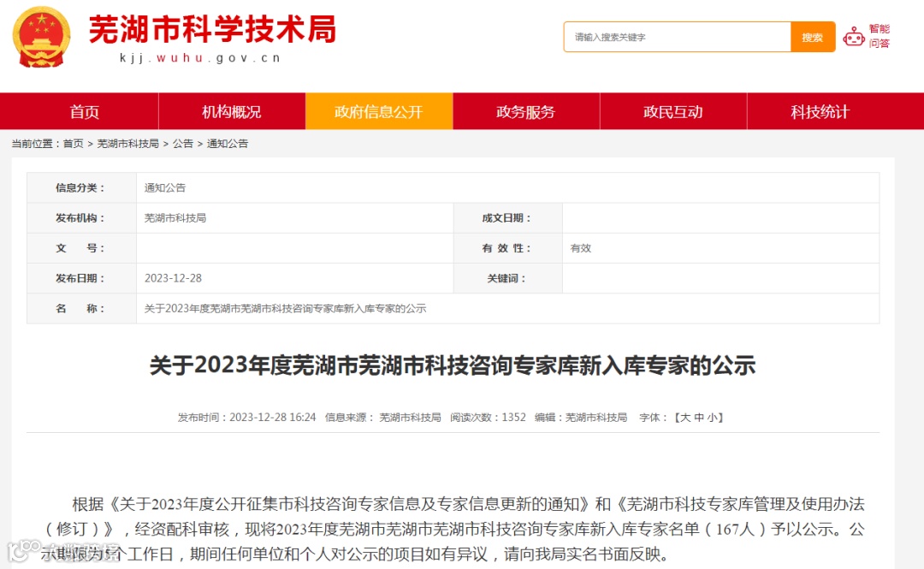Image resolution: width=924 pixels, height=569 pixels.
Task: Click the kjj.wuhu.gov.cn domain text
Action: click(200, 58)
